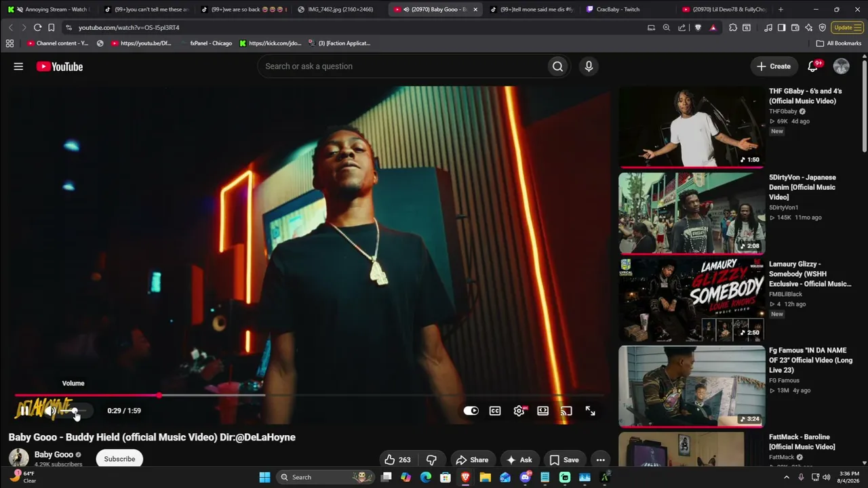
Task: Bookmark this page with the bookmark icon
Action: (x=51, y=28)
